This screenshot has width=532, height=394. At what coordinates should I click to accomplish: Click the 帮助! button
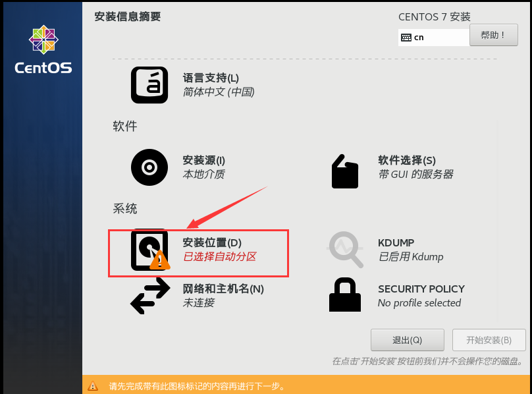coord(494,35)
